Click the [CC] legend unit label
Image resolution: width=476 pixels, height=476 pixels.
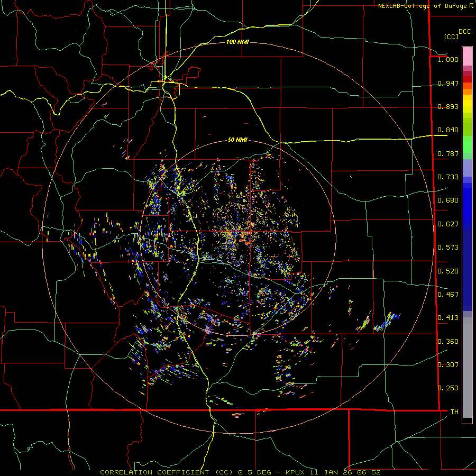[x=451, y=36]
